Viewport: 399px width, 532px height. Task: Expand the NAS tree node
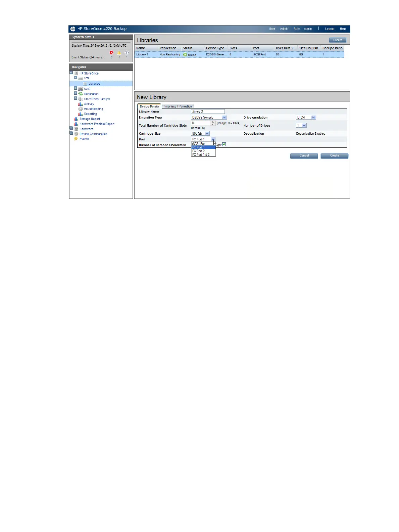[x=76, y=88]
